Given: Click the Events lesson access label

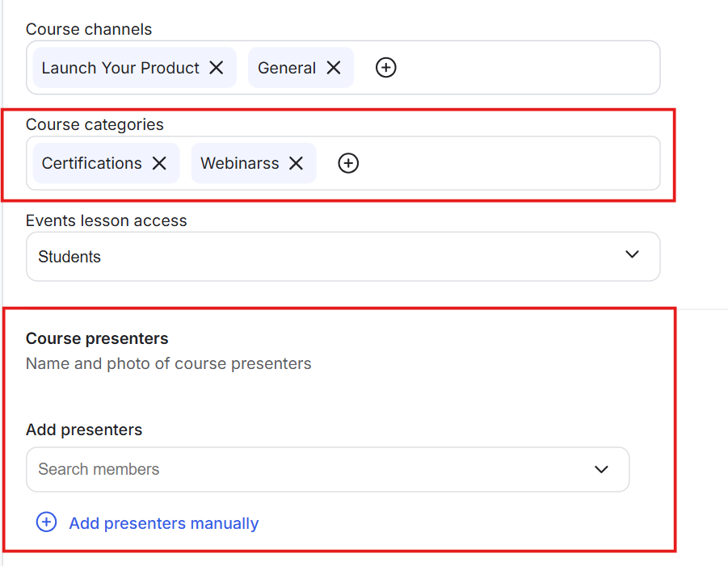Looking at the screenshot, I should click(106, 220).
